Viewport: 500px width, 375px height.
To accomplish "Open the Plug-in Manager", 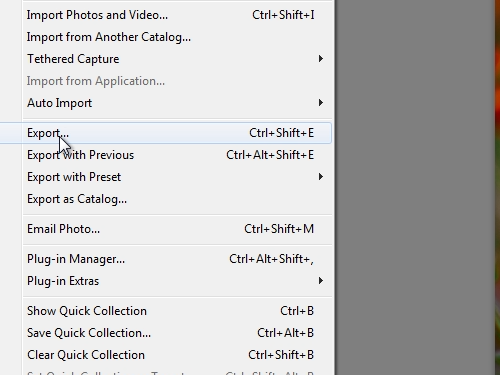I will point(177,259).
